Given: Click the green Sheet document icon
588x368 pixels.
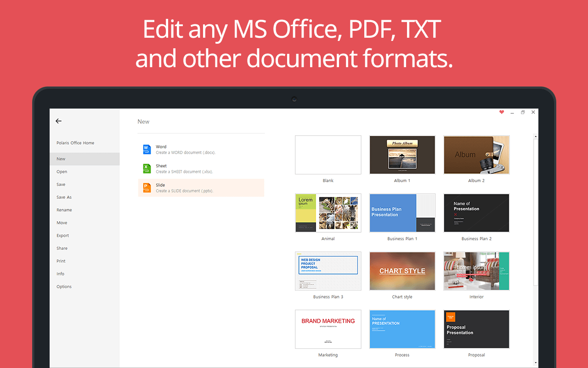Looking at the screenshot, I should tap(147, 168).
